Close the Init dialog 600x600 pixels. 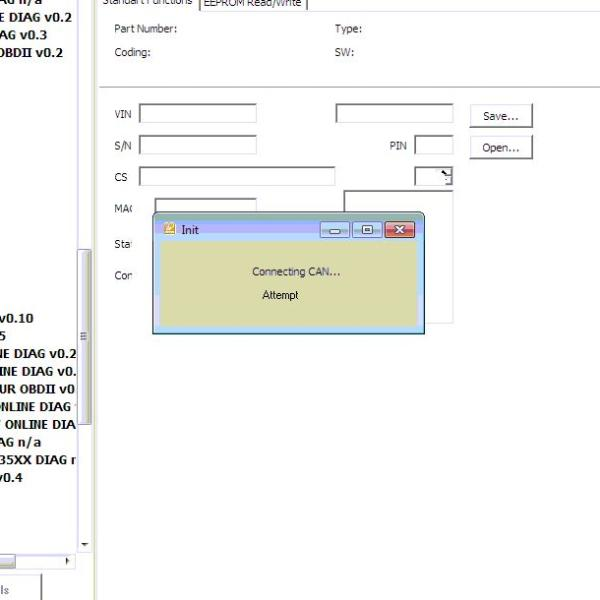(x=400, y=230)
